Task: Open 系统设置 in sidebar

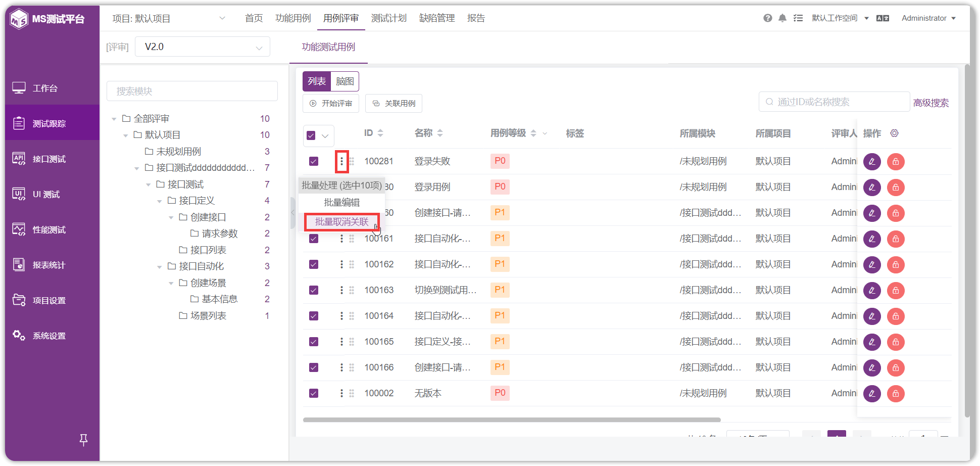Action: tap(53, 336)
